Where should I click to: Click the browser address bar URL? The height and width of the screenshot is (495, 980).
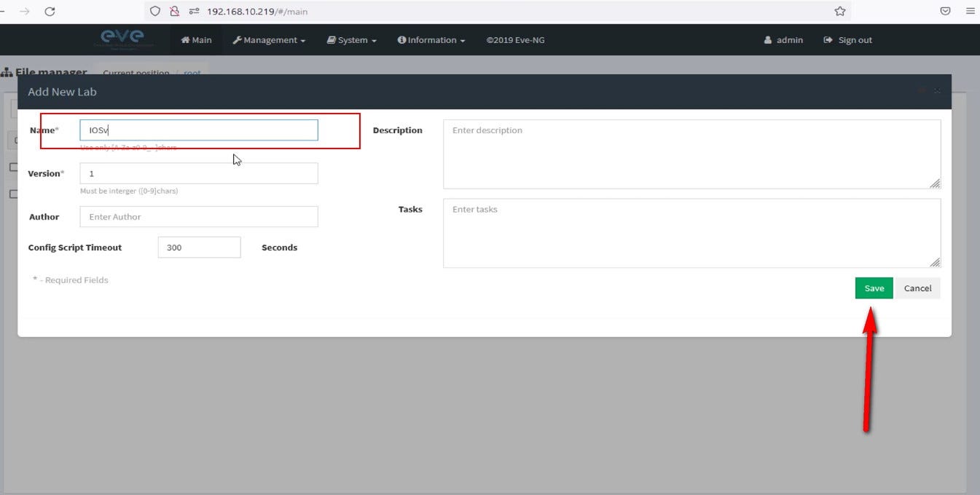point(257,12)
